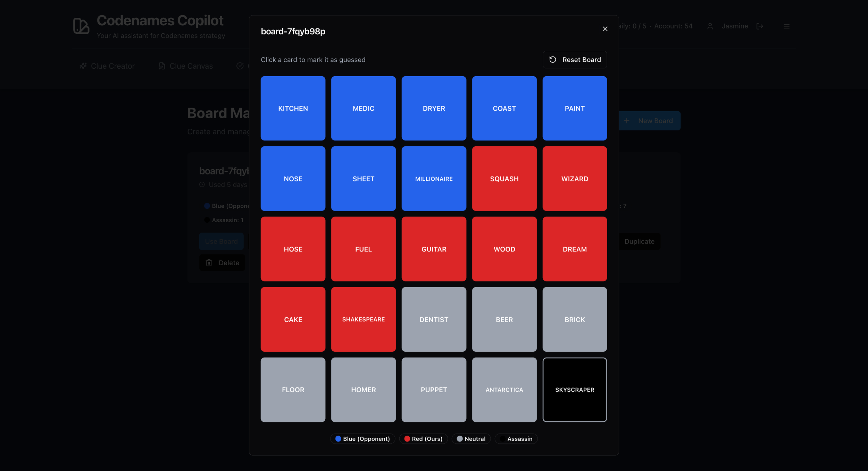The height and width of the screenshot is (471, 868).
Task: Toggle the SKYSCRAPER assassin card
Action: click(x=574, y=389)
